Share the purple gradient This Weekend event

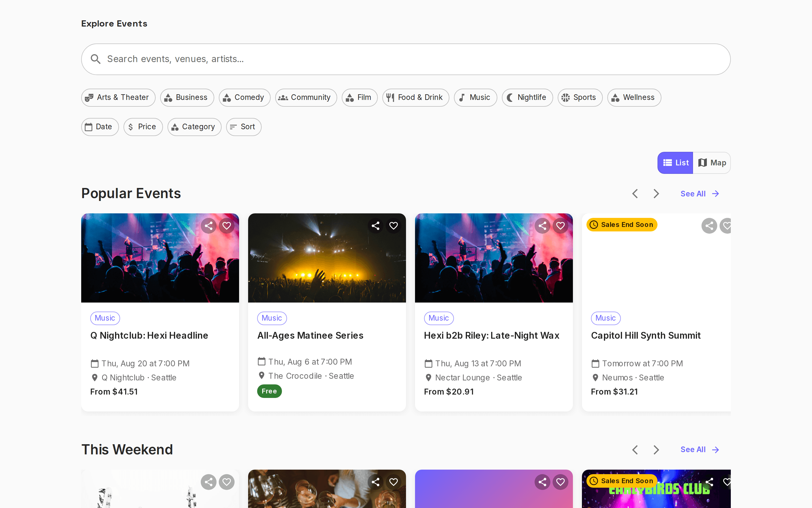pos(542,482)
